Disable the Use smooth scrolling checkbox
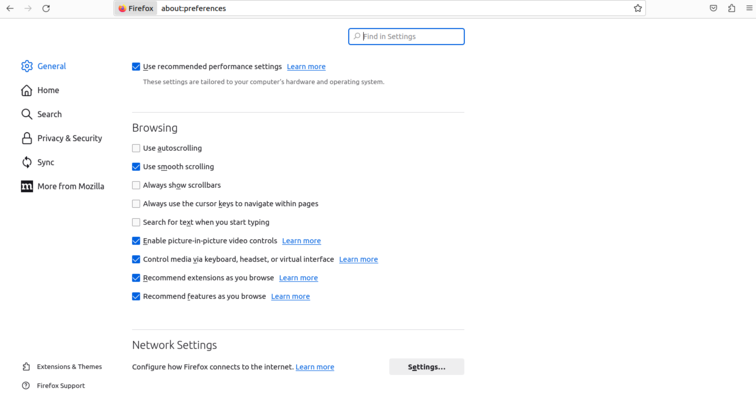 click(x=136, y=167)
